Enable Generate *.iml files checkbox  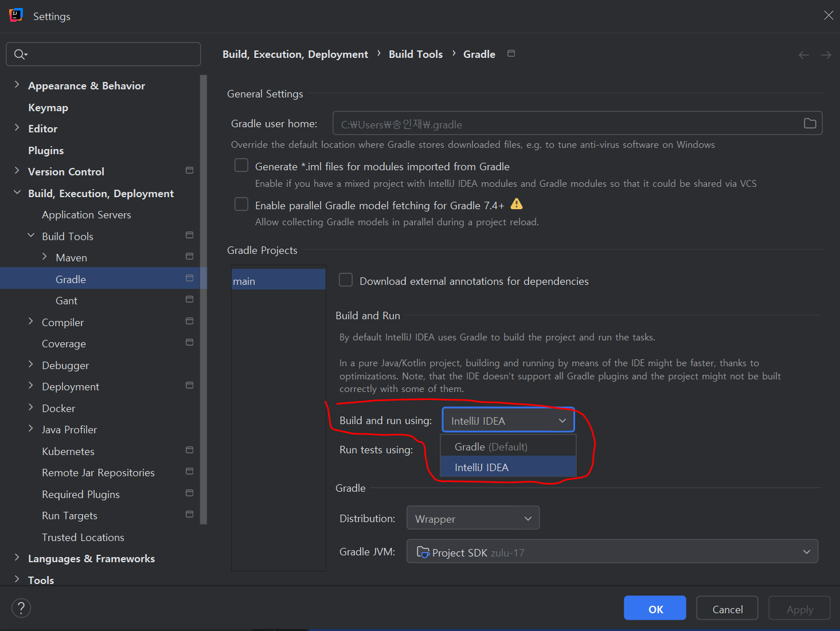click(241, 166)
